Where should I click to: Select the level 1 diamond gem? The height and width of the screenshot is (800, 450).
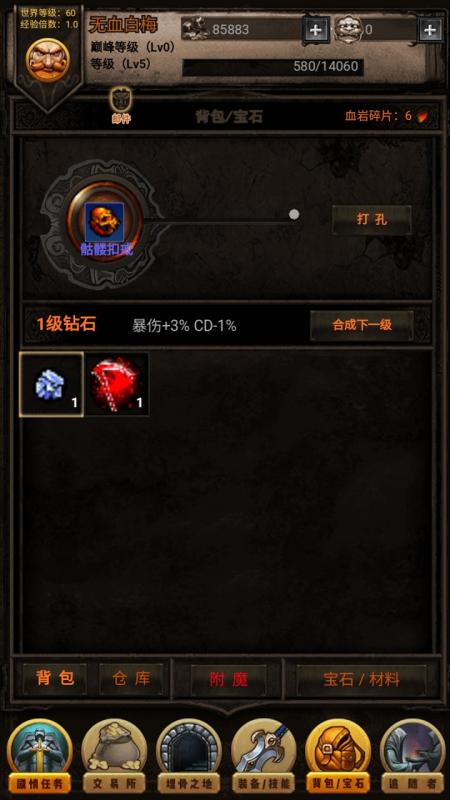51,384
